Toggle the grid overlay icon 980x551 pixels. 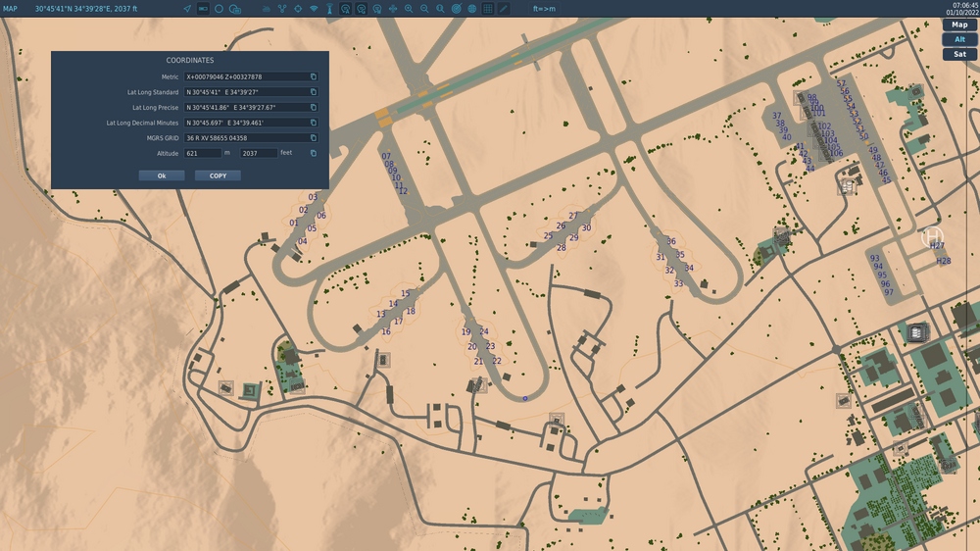487,9
